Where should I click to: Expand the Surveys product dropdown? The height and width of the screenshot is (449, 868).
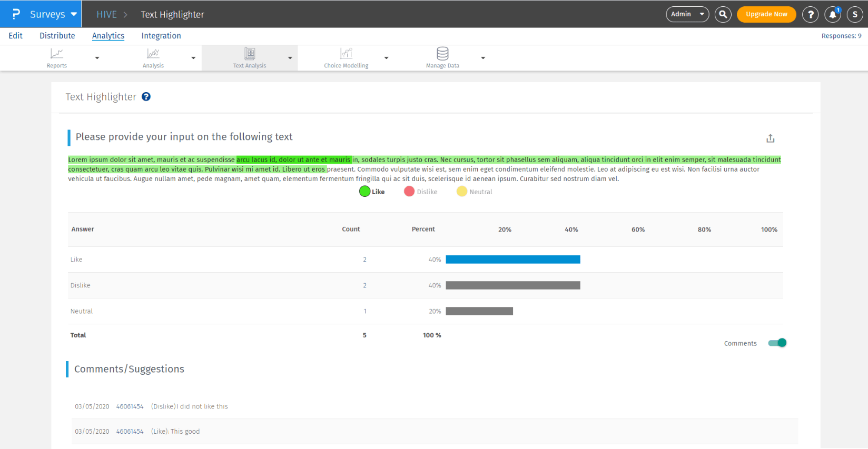point(74,14)
